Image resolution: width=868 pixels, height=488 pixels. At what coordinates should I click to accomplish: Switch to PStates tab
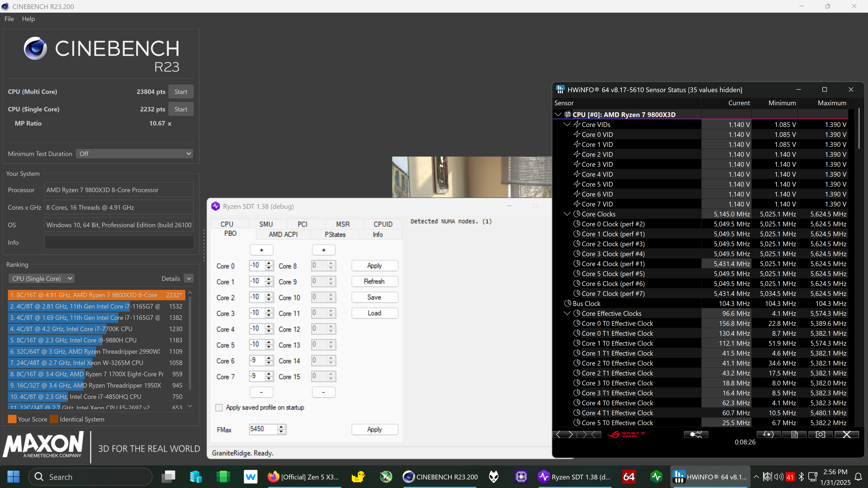coord(335,235)
